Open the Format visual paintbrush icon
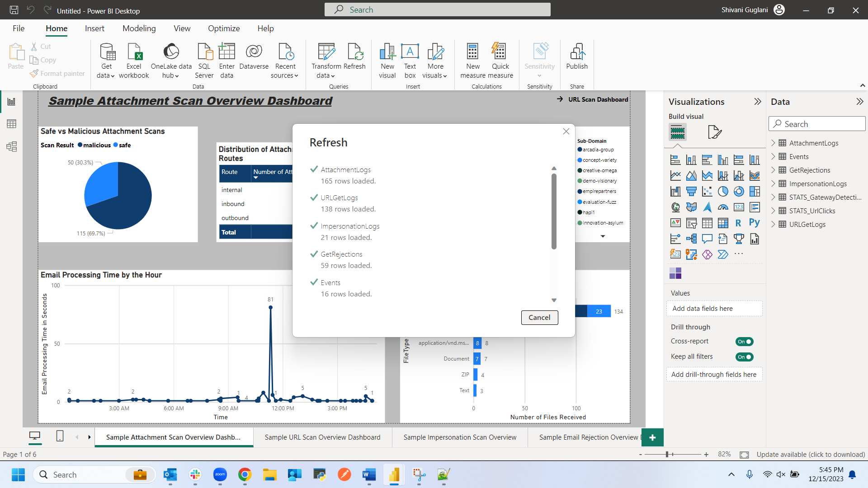The width and height of the screenshot is (868, 488). (714, 132)
